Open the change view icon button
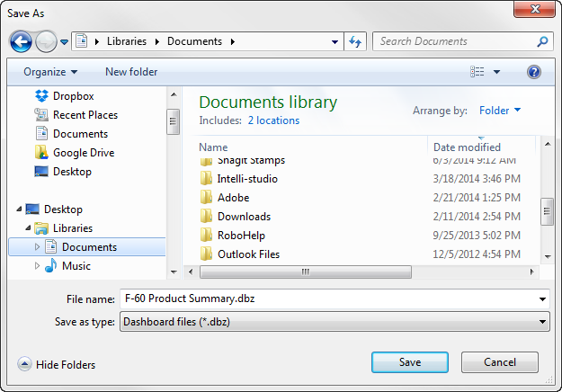Image resolution: width=562 pixels, height=392 pixels. coord(477,72)
